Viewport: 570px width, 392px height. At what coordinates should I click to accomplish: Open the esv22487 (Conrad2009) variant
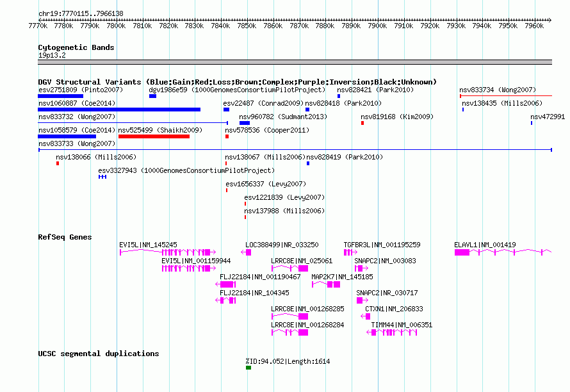coord(263,103)
